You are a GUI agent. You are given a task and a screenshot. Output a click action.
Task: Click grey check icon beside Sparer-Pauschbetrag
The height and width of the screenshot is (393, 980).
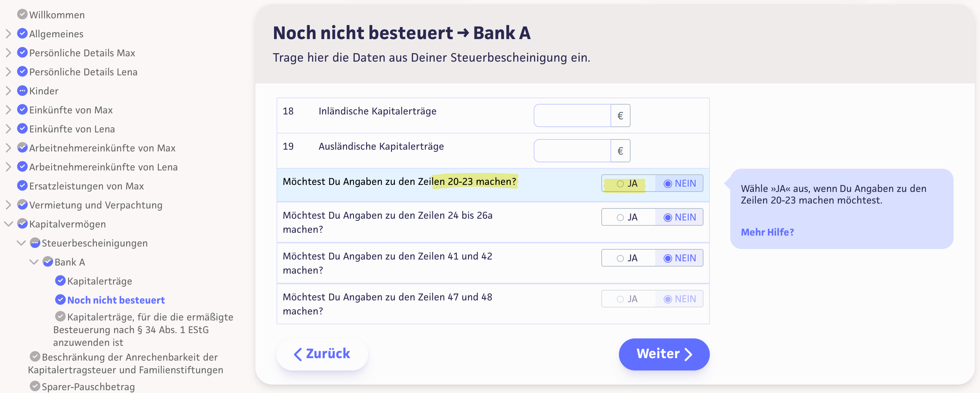coord(35,386)
